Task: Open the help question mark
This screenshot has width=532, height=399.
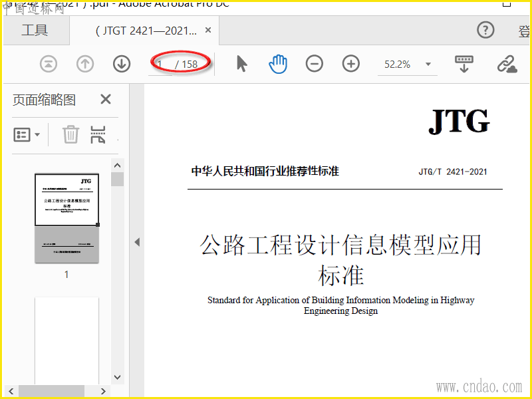Action: pos(485,30)
